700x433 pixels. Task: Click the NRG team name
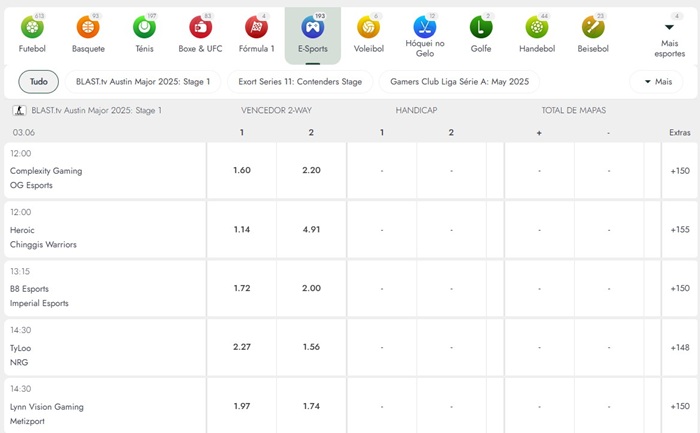(x=19, y=362)
